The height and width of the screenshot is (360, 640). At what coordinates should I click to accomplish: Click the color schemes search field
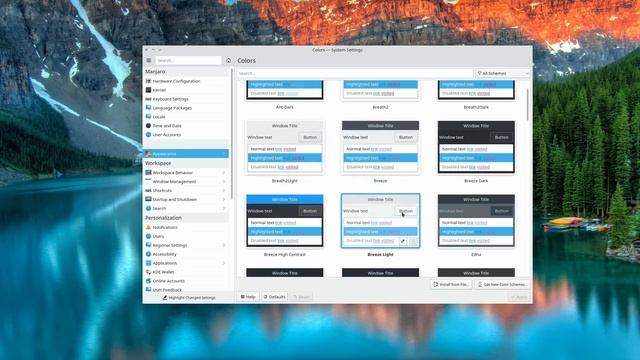[355, 73]
